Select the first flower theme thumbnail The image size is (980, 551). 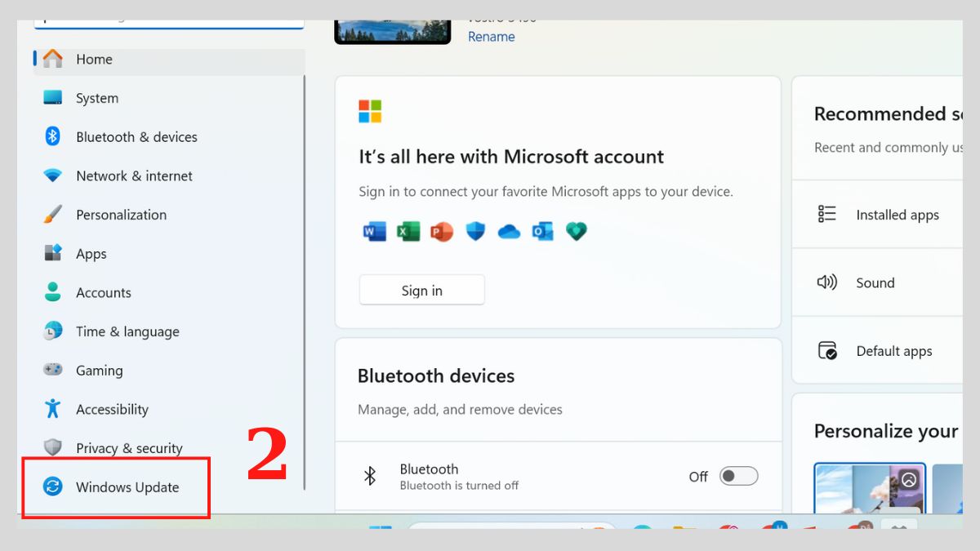871,488
